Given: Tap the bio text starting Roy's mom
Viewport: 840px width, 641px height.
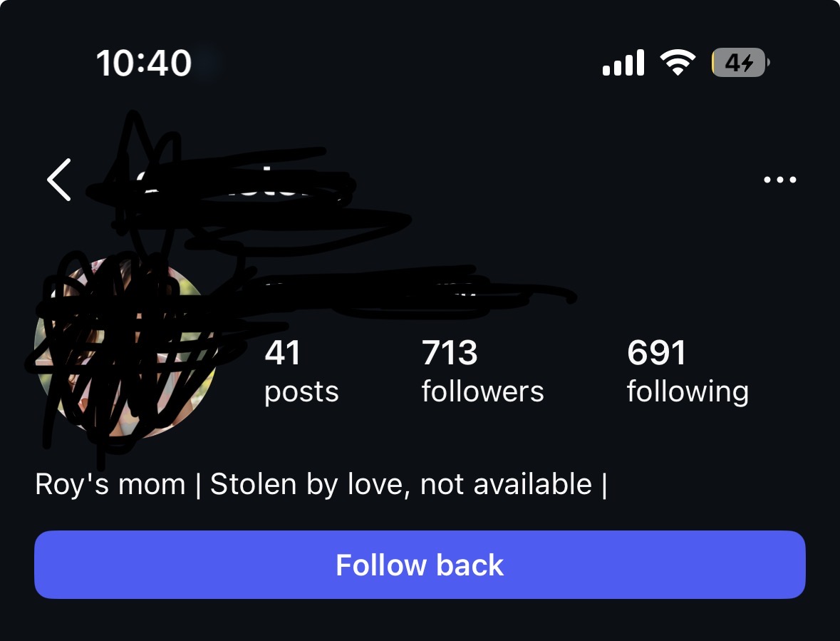Looking at the screenshot, I should click(321, 485).
